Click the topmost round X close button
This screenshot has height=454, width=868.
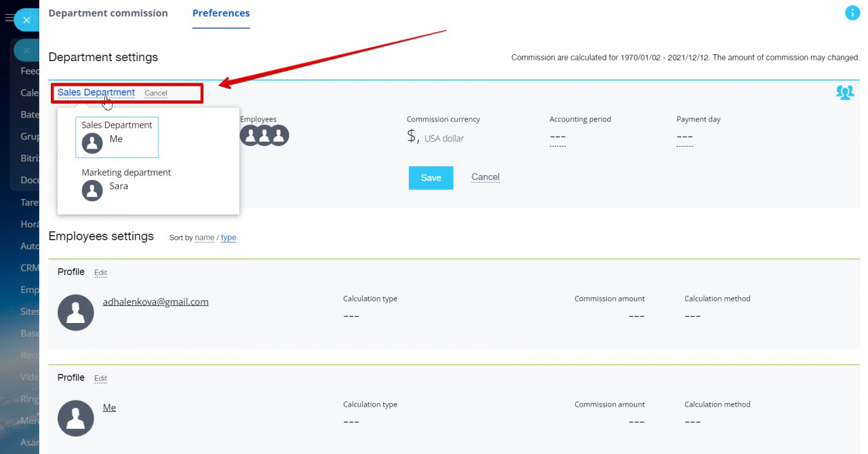pyautogui.click(x=26, y=20)
